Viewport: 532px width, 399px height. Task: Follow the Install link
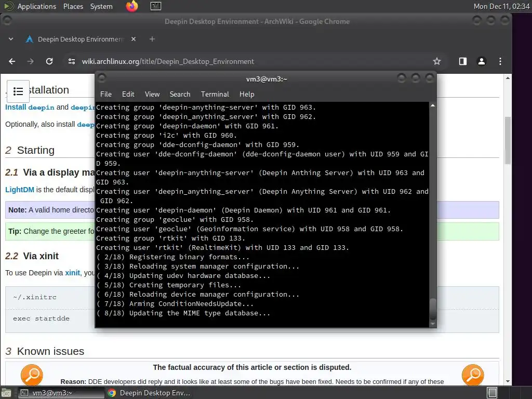[16, 107]
